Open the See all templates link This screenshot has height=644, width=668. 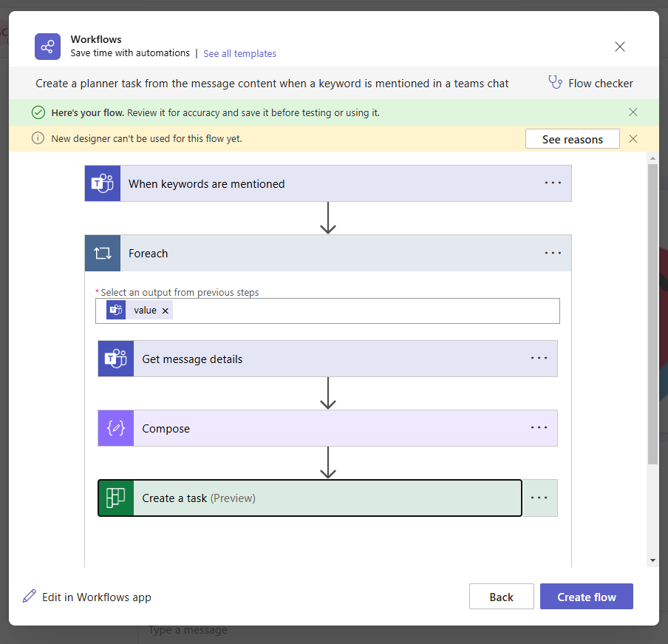(240, 54)
